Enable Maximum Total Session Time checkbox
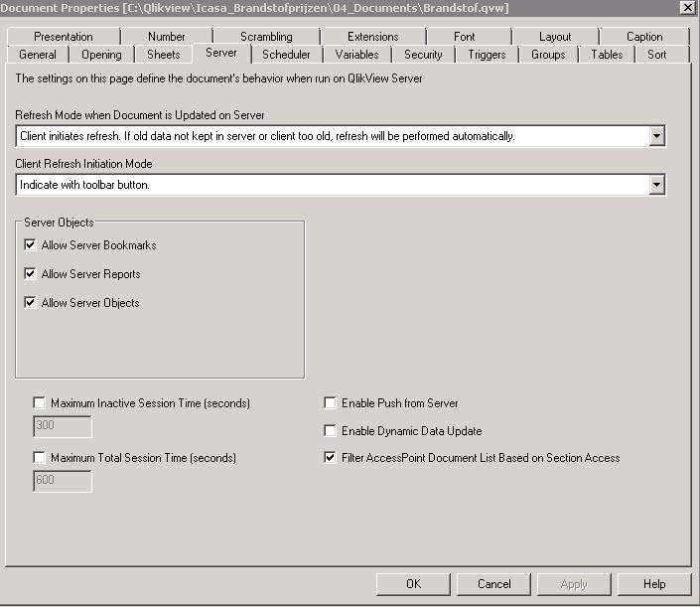Screen dimensions: 700x608 tap(40, 457)
